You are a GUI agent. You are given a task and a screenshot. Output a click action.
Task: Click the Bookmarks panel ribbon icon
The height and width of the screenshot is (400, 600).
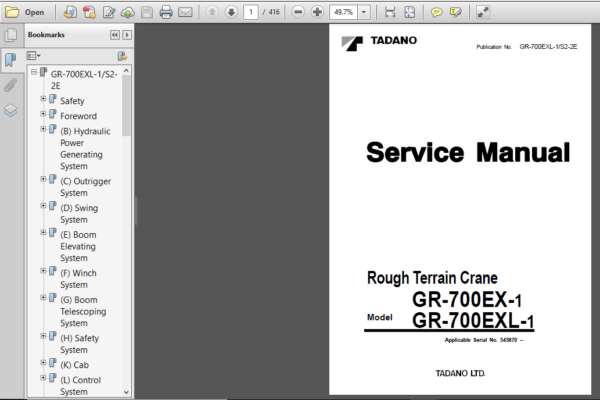11,60
